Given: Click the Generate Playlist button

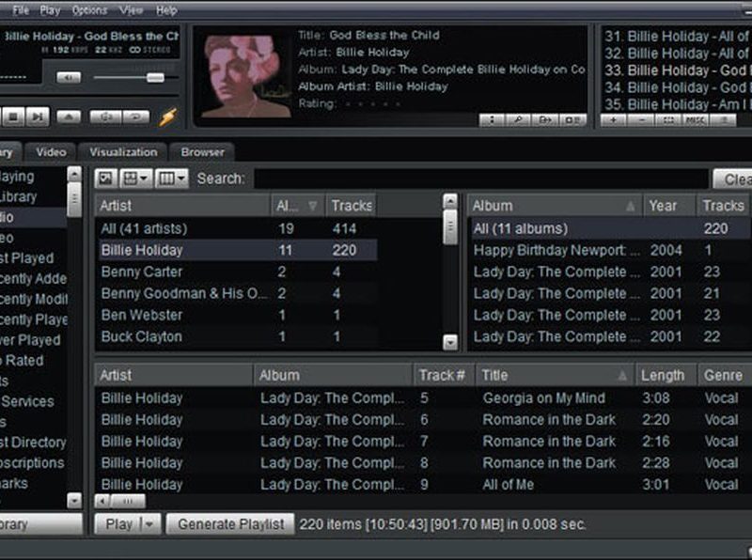Looking at the screenshot, I should point(230,524).
